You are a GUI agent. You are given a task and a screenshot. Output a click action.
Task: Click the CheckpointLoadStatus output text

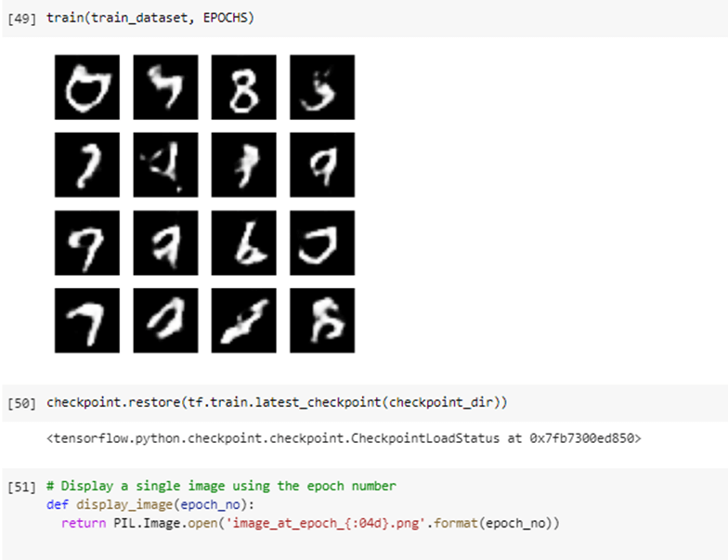[x=344, y=438]
